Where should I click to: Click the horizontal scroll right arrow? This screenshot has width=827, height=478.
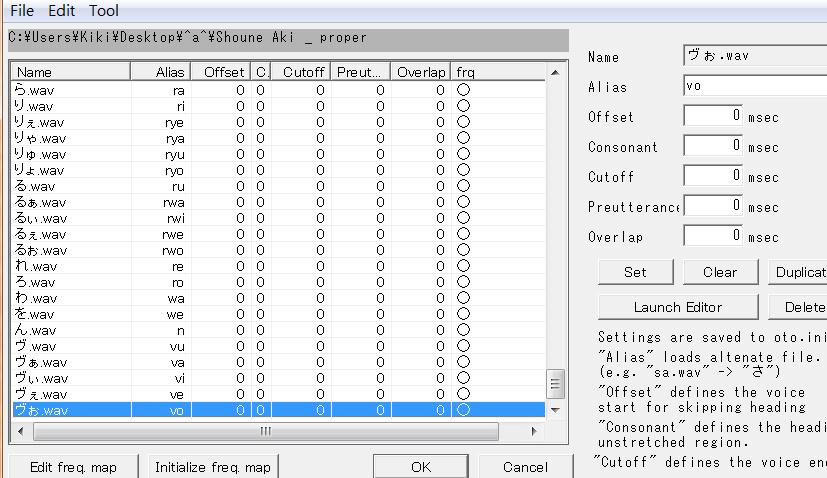pos(534,432)
